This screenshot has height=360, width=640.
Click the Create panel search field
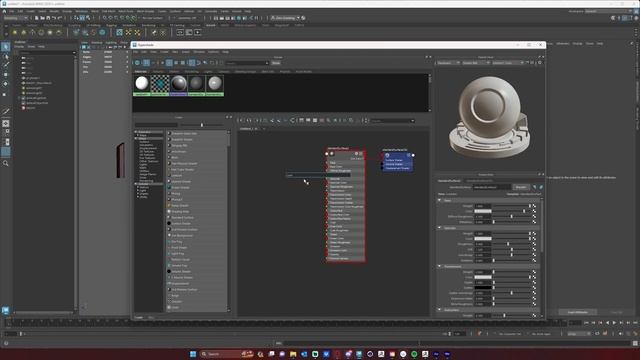pyautogui.click(x=156, y=125)
